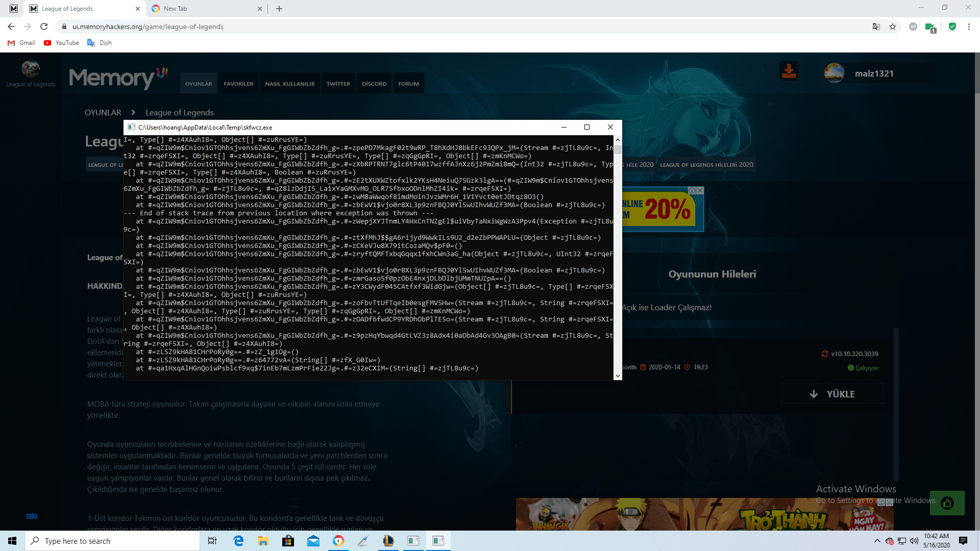
Task: Close the 20% advertisement banner
Action: tap(700, 190)
